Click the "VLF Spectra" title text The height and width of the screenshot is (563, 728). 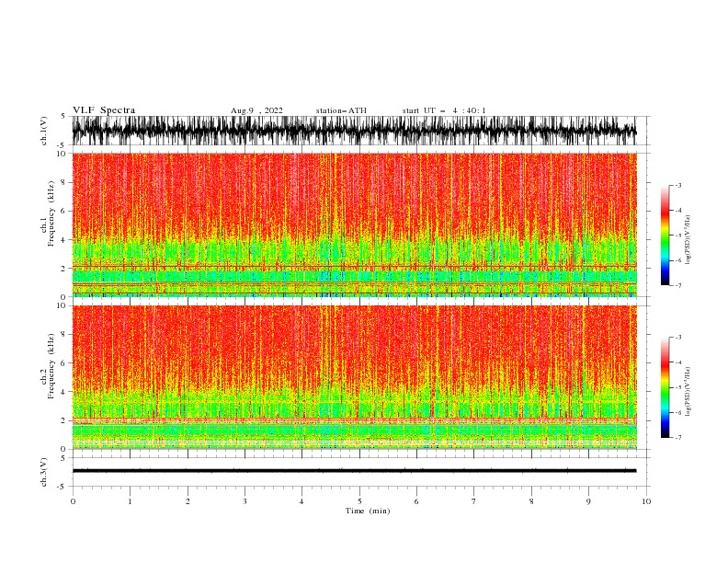104,110
